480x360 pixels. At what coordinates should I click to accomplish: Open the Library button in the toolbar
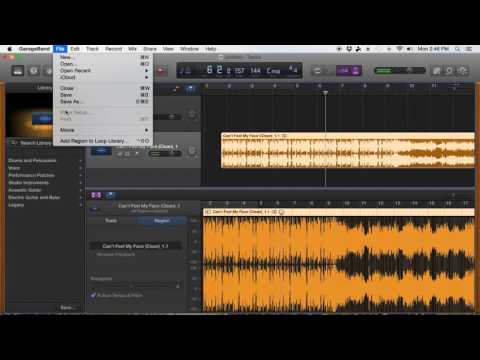click(18, 71)
